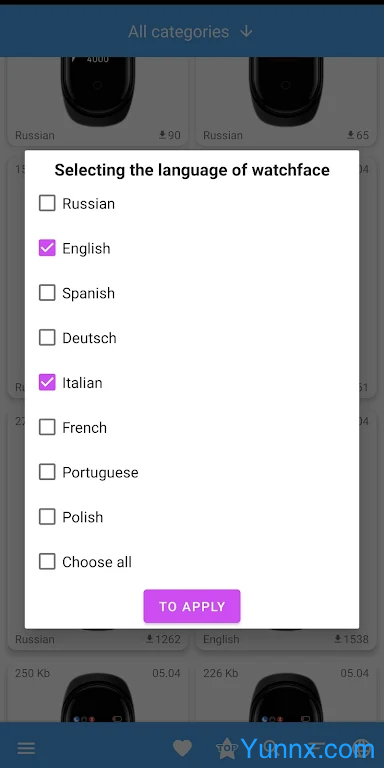The image size is (384, 768).
Task: Tap the down arrow next to All categories
Action: click(246, 32)
